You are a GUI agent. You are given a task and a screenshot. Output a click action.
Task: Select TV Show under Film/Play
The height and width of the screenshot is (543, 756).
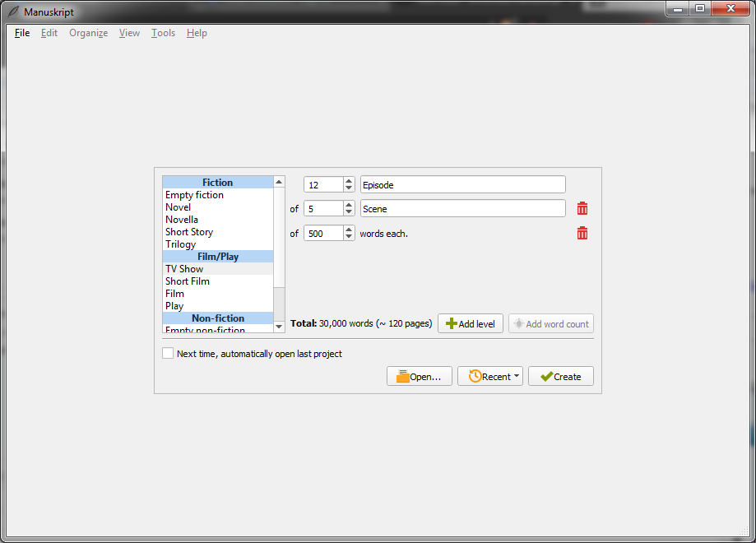coord(184,268)
